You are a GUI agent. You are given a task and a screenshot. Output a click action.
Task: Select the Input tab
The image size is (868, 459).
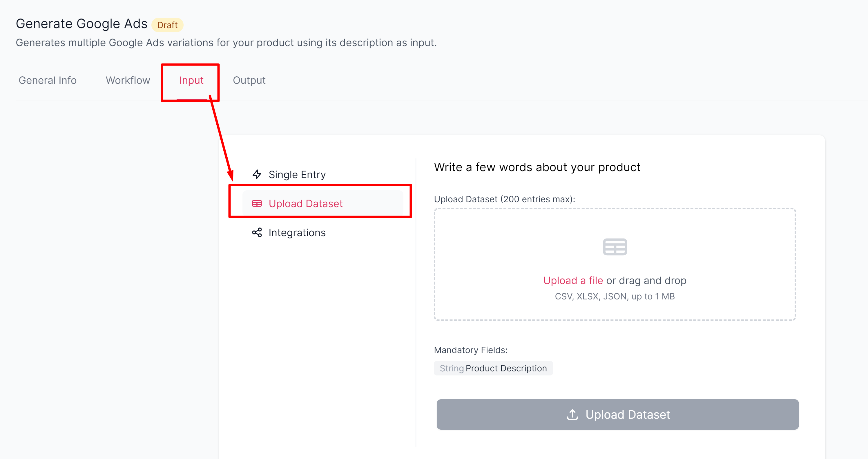pos(191,81)
